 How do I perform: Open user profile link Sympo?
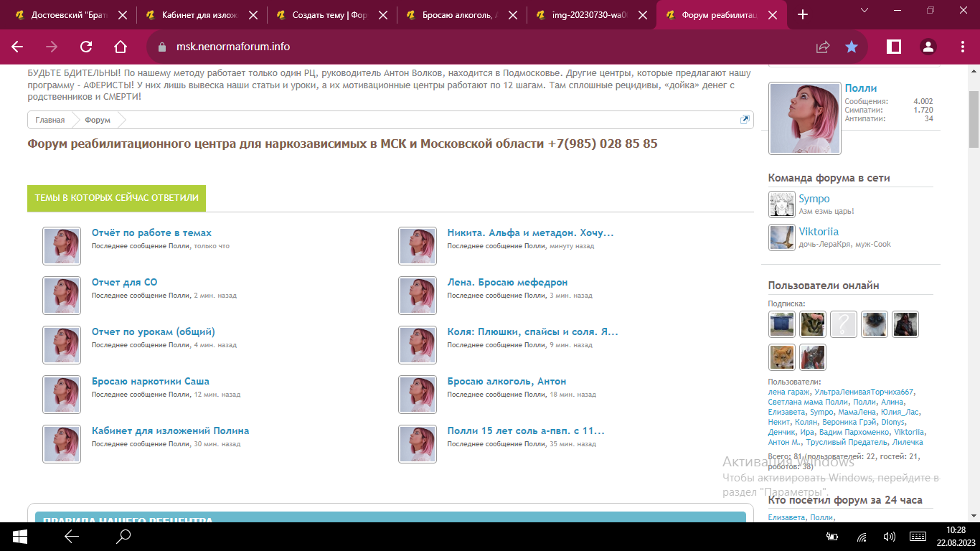point(814,199)
